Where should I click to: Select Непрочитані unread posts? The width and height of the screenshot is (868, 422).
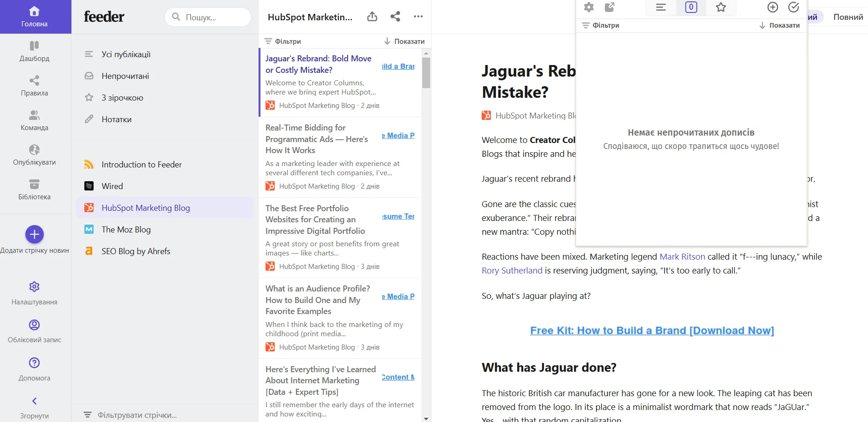point(165,76)
